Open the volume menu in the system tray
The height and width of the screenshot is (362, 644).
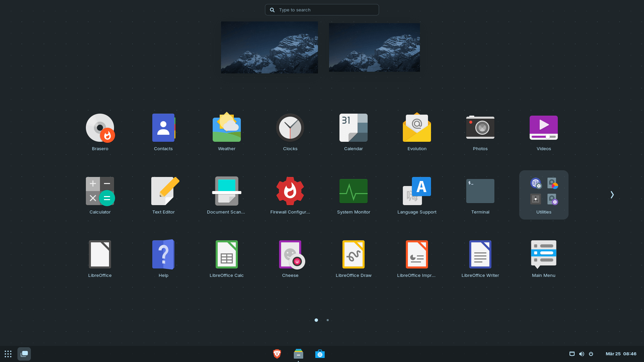pyautogui.click(x=582, y=354)
